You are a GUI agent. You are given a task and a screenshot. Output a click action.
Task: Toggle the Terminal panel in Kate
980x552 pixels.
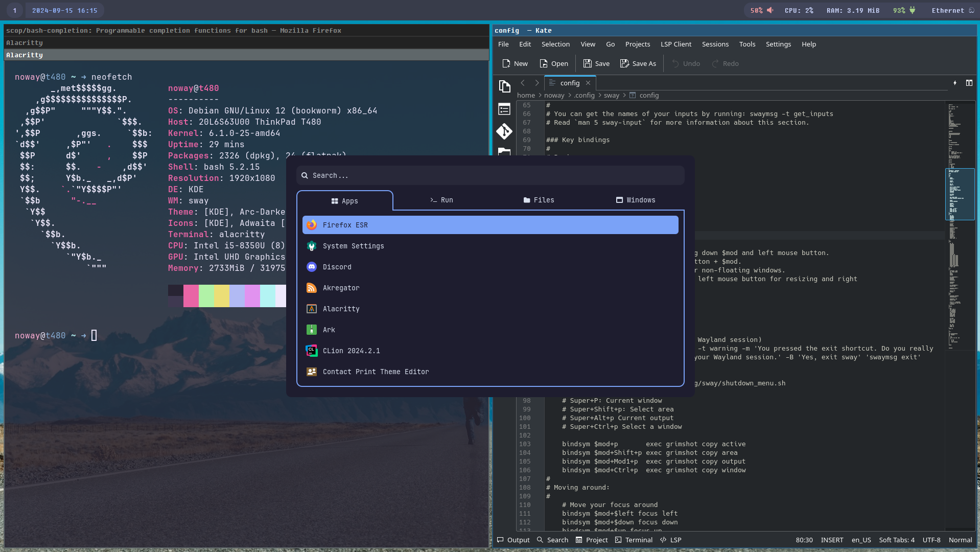(634, 540)
